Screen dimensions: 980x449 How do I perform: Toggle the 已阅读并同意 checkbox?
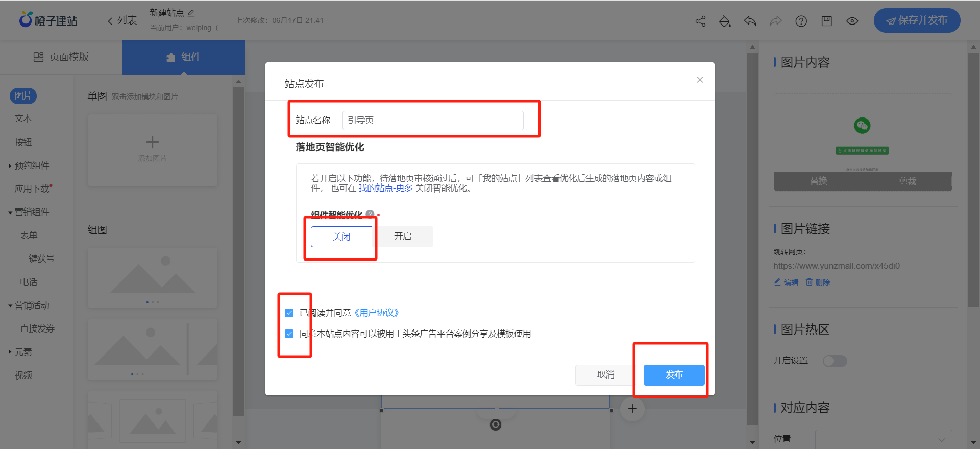click(x=289, y=313)
